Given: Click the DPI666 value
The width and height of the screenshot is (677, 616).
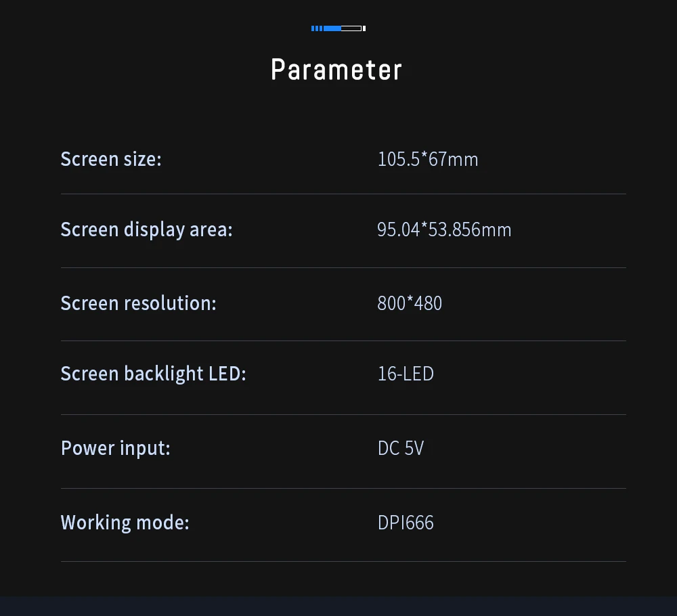Looking at the screenshot, I should (x=406, y=523).
